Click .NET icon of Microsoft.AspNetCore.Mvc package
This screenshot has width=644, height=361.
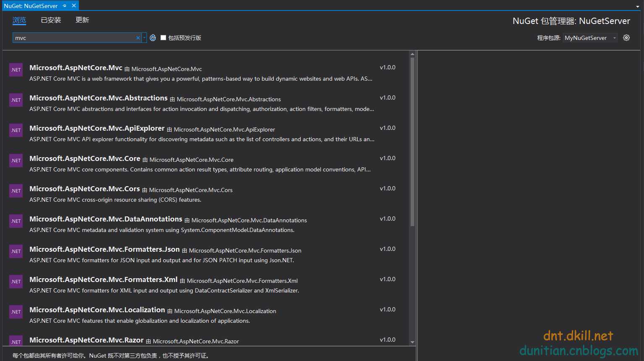tap(16, 70)
